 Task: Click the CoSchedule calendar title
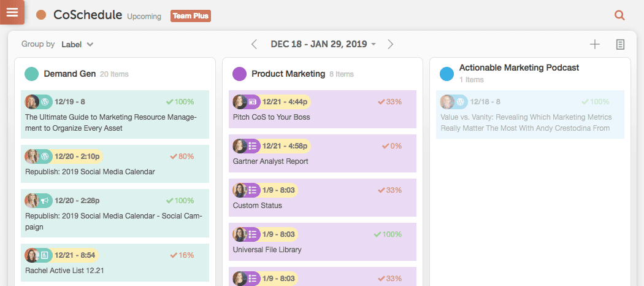(x=88, y=15)
